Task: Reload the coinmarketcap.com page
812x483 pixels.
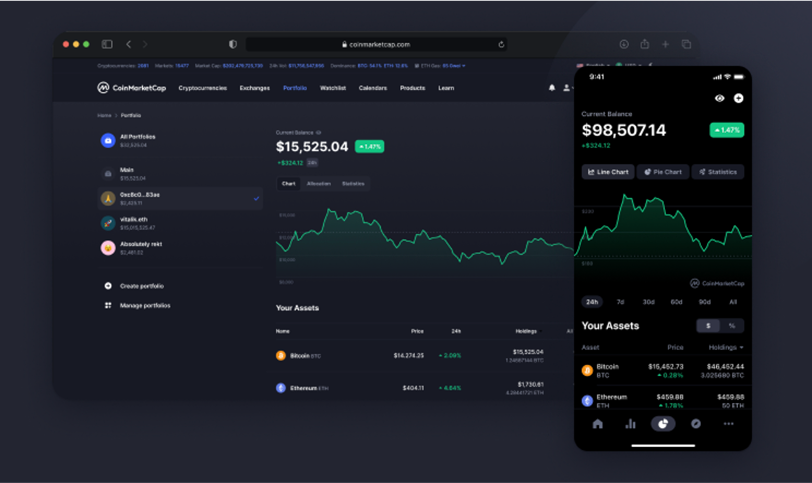Action: [x=501, y=45]
